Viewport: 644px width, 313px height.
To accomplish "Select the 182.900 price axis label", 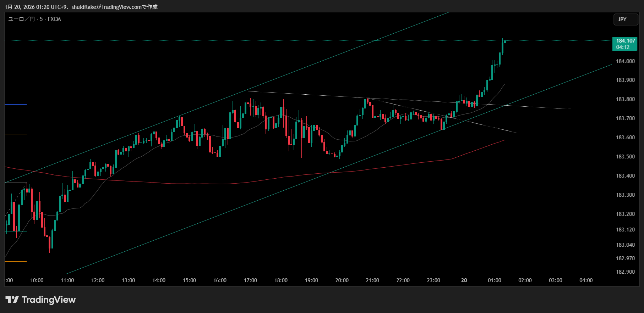I will tap(625, 272).
